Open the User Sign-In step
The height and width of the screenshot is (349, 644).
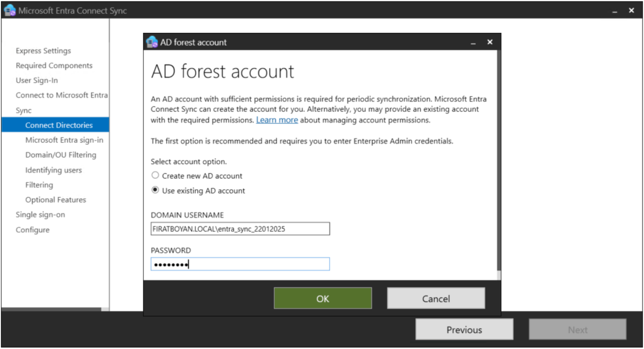(x=37, y=80)
